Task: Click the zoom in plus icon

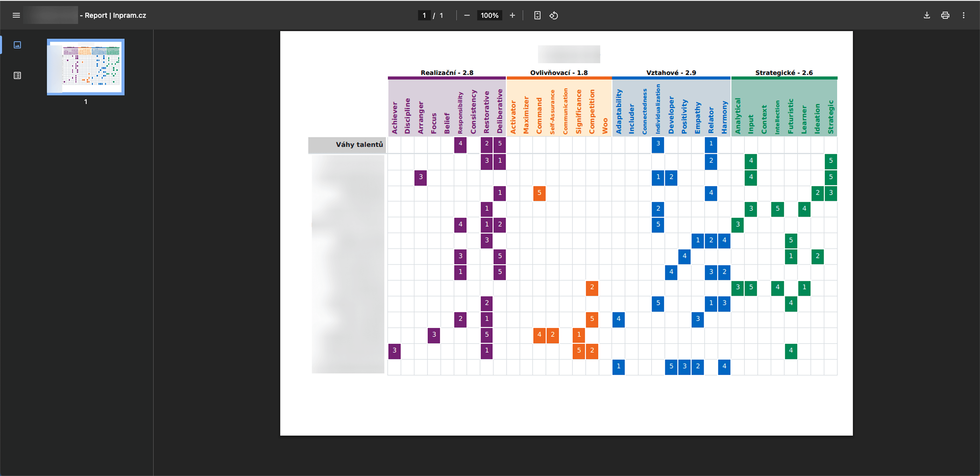Action: click(512, 15)
